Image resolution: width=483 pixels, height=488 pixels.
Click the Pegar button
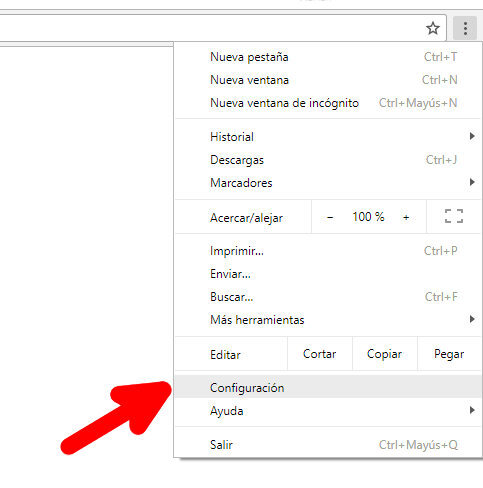point(449,354)
